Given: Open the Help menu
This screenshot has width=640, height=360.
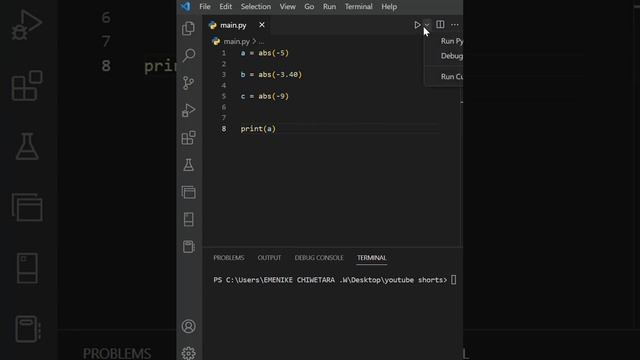Looking at the screenshot, I should (389, 7).
